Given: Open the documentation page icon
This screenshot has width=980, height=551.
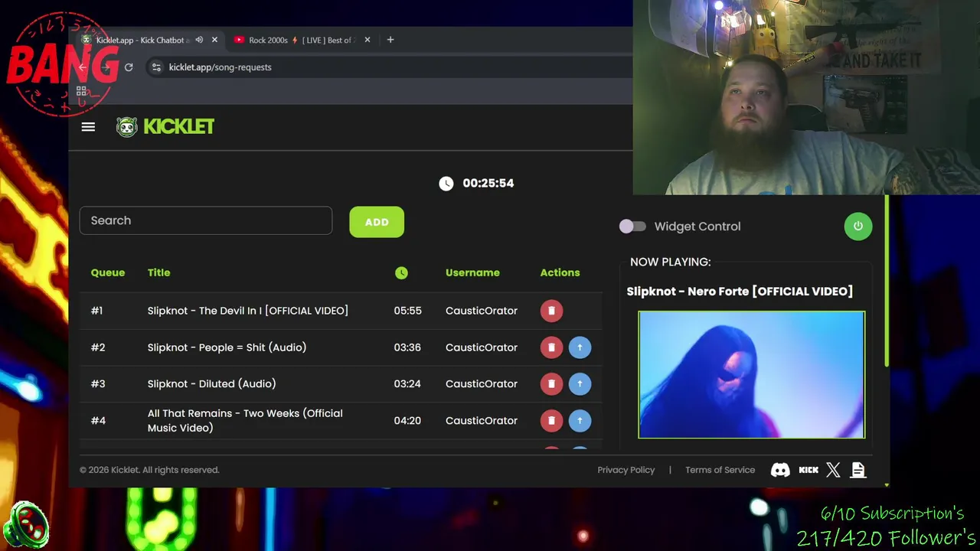Looking at the screenshot, I should pos(858,470).
